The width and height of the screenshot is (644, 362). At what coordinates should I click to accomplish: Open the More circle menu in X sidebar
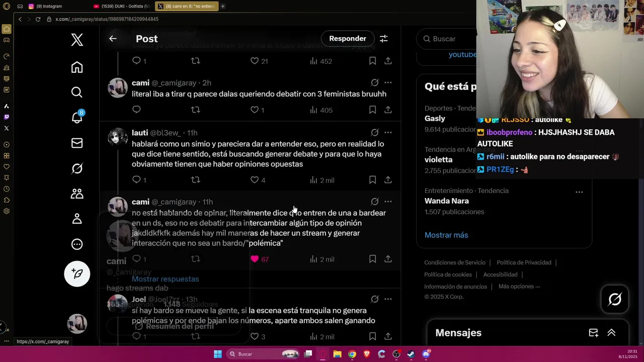[x=77, y=244]
